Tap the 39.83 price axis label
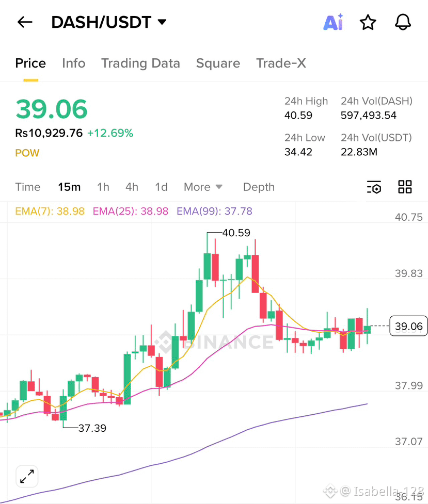 click(409, 273)
